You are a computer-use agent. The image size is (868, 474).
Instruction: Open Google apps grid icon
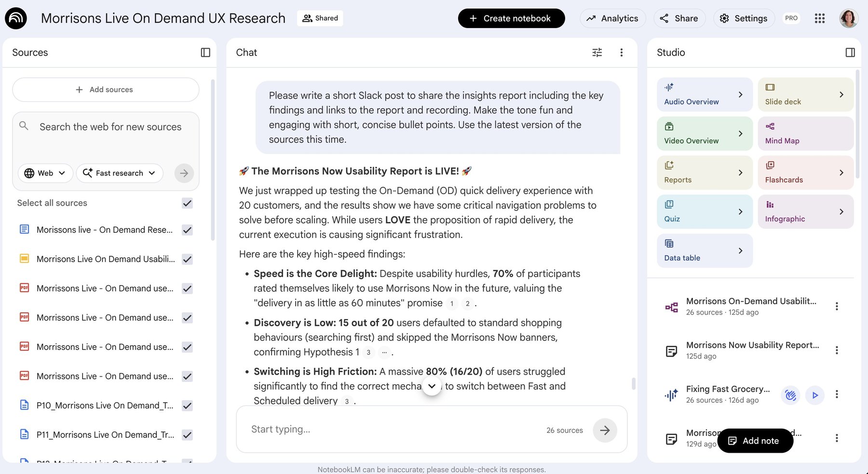pos(820,18)
